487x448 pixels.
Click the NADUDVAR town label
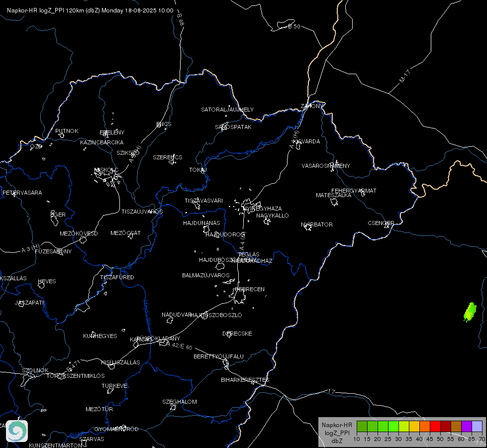point(176,315)
